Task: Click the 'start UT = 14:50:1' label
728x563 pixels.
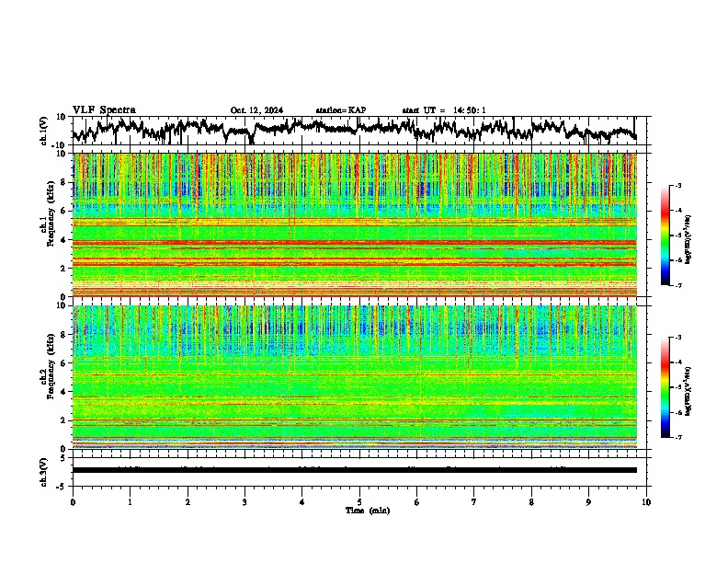Action: [444, 110]
